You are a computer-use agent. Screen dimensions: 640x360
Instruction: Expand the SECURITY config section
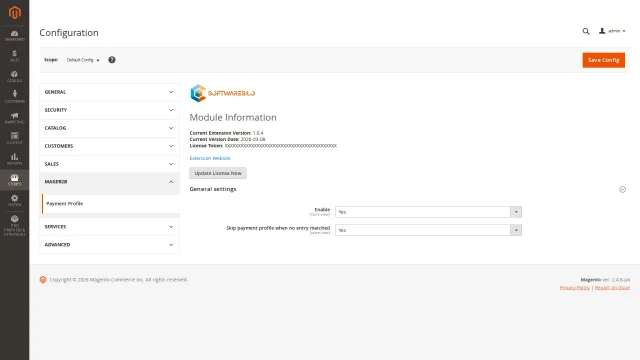click(109, 110)
